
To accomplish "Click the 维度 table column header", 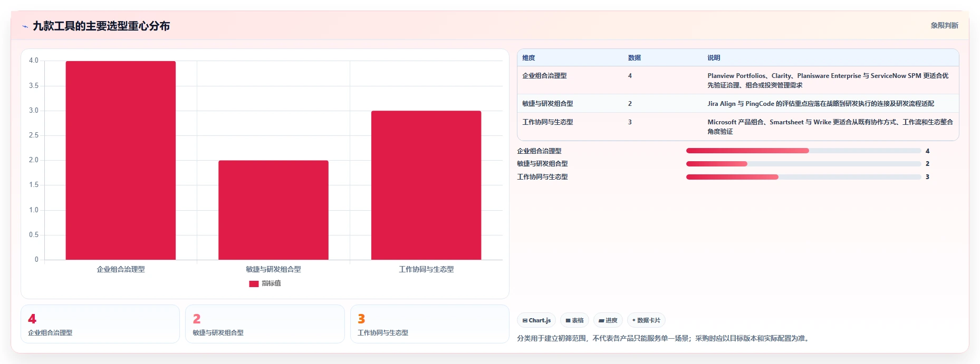I will coord(529,58).
